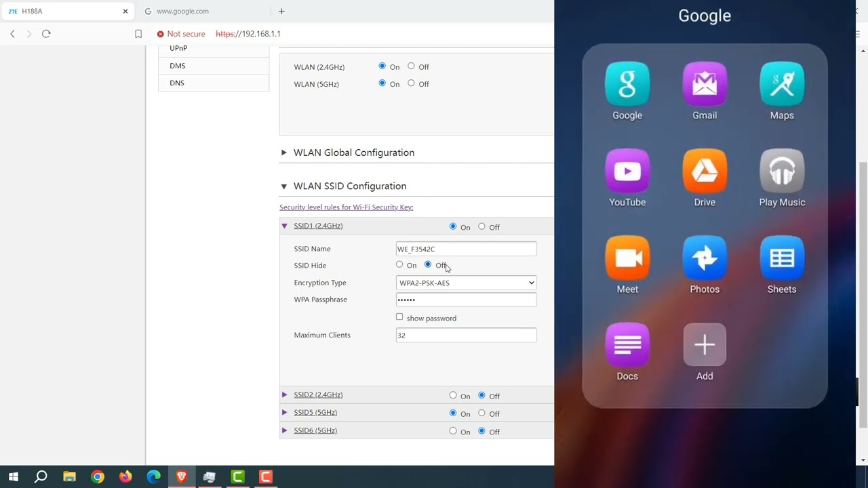Open the green Camtasia taskbar icon
868x488 pixels.
[x=238, y=477]
